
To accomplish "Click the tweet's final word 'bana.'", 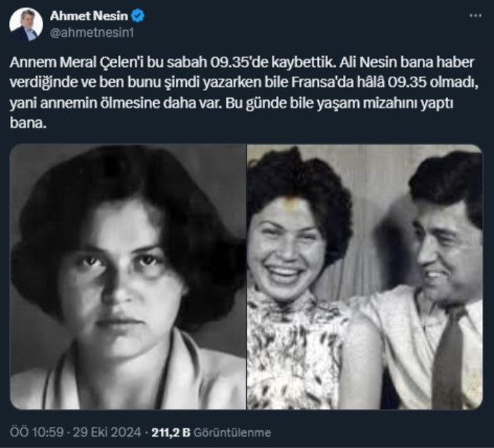I will coord(28,123).
